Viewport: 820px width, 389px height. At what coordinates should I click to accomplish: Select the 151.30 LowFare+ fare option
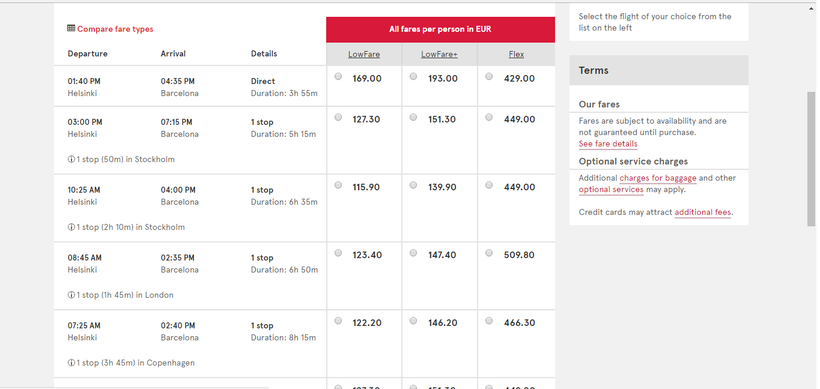413,117
